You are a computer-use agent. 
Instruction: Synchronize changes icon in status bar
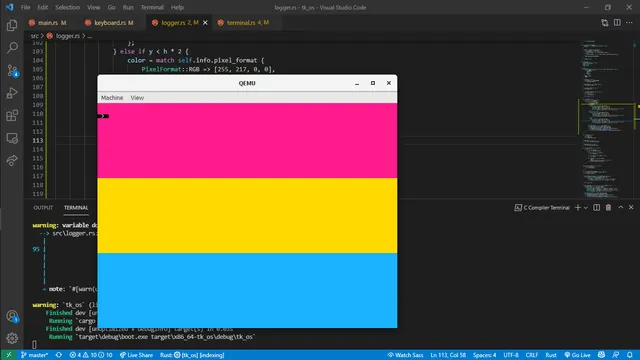pyautogui.click(x=59, y=355)
